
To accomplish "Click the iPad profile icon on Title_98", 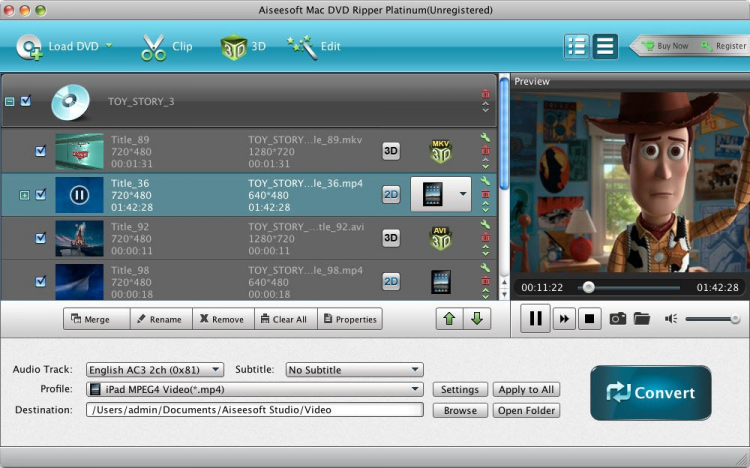I will point(441,282).
